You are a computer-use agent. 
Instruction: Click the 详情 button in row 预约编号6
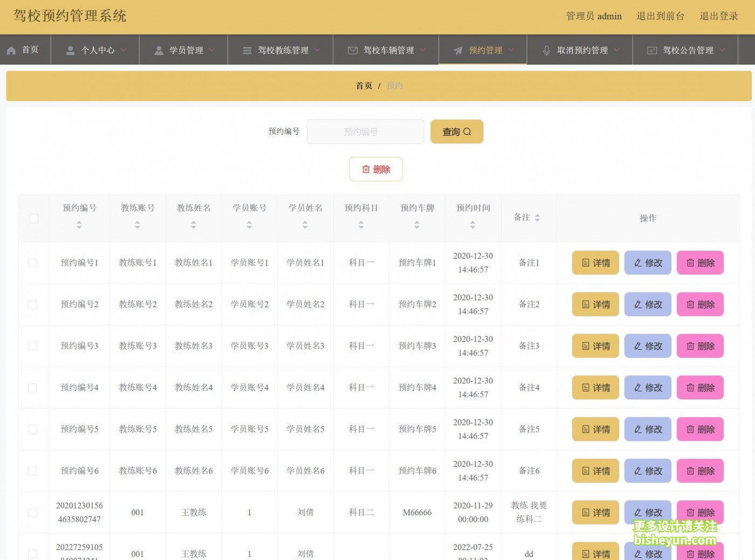[595, 471]
